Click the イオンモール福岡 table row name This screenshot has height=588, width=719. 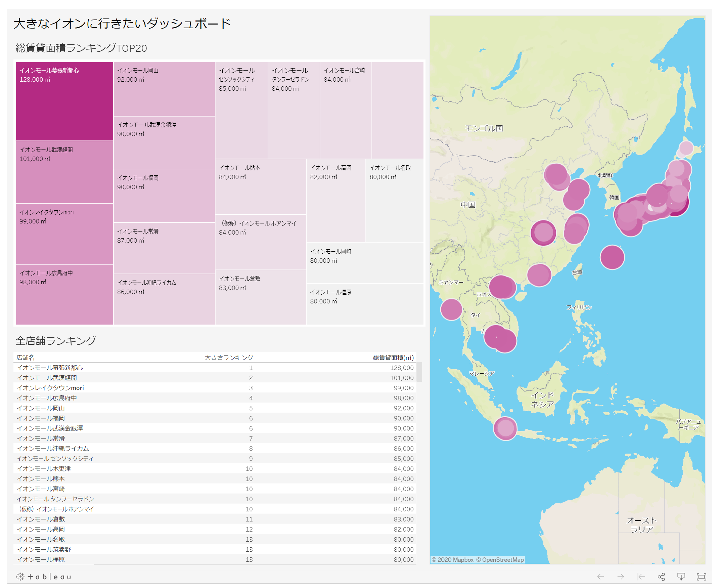(40, 419)
